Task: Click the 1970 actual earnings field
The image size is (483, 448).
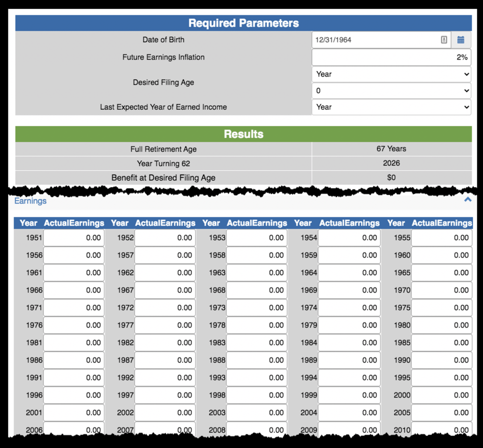Action: pos(442,290)
